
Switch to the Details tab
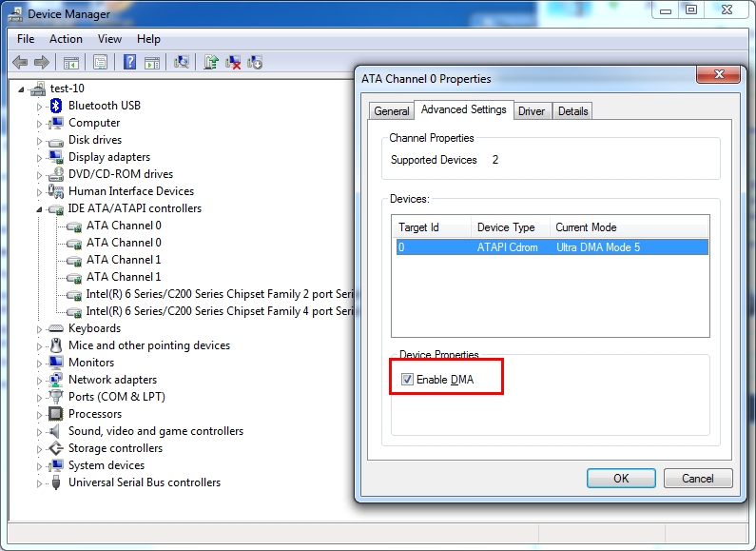[x=572, y=111]
